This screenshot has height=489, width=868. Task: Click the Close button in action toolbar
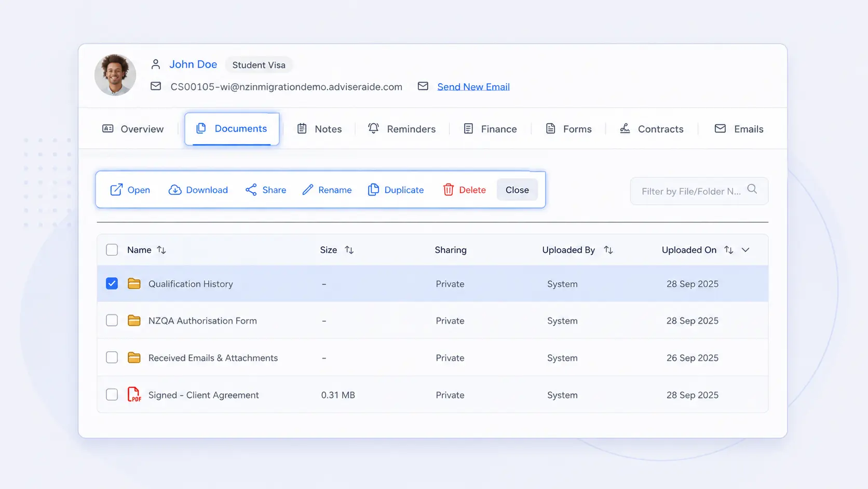[x=517, y=190]
